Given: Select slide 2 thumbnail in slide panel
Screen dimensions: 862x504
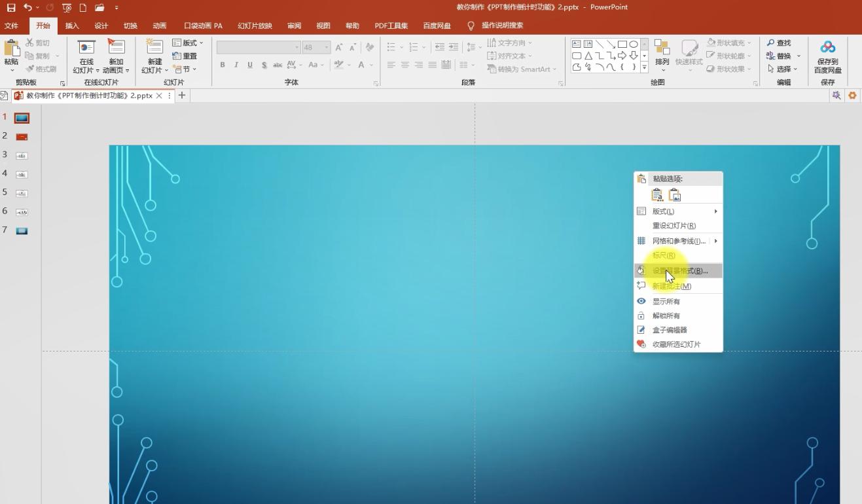Looking at the screenshot, I should [22, 137].
